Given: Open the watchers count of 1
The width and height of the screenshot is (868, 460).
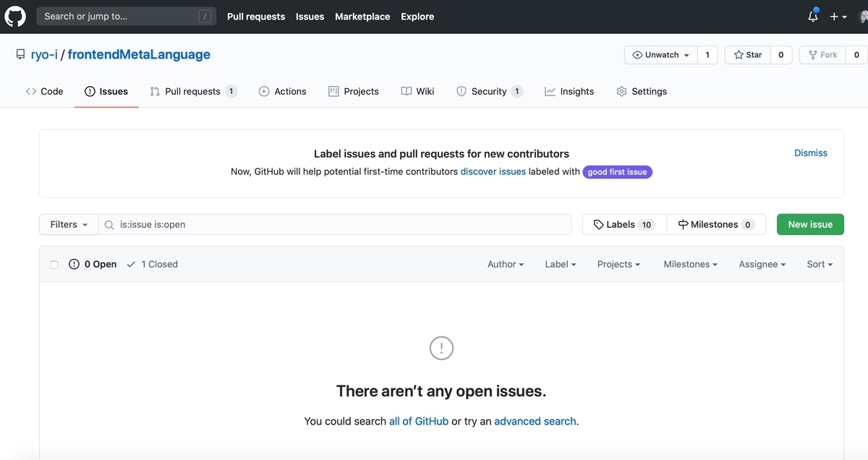Looking at the screenshot, I should point(707,55).
